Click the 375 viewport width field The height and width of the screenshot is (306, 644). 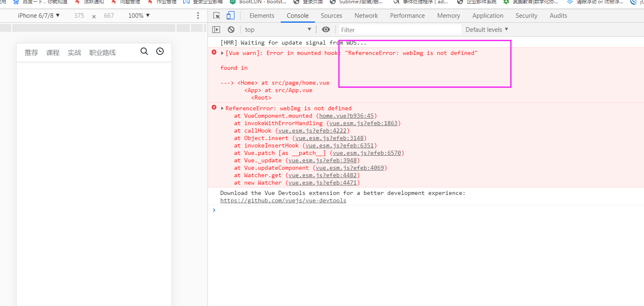pos(79,16)
